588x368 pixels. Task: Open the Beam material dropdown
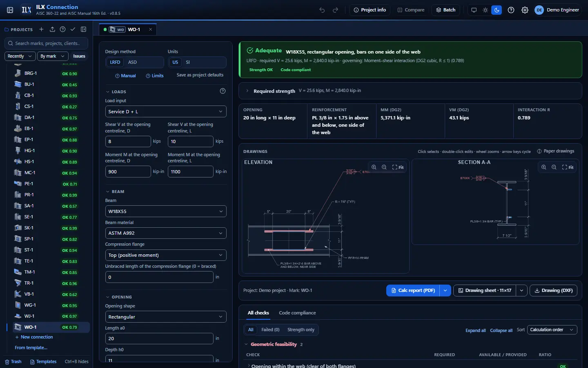pyautogui.click(x=166, y=233)
